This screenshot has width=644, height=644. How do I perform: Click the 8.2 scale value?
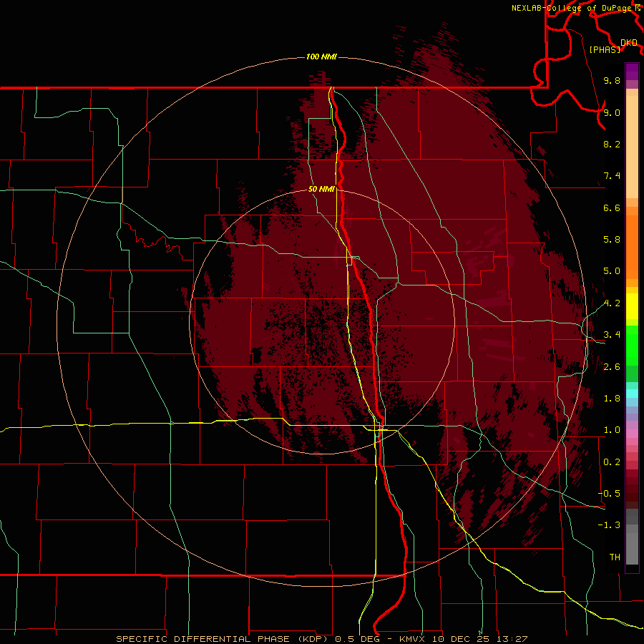pos(612,144)
